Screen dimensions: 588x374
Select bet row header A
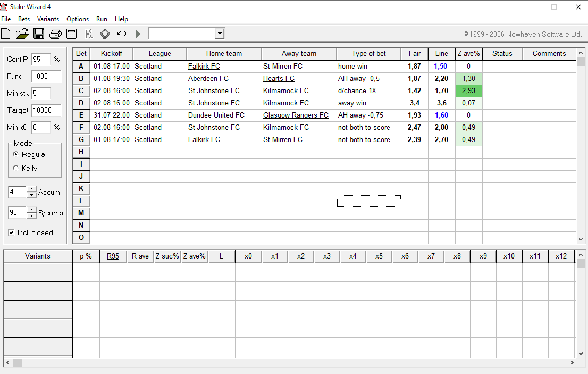tap(81, 67)
